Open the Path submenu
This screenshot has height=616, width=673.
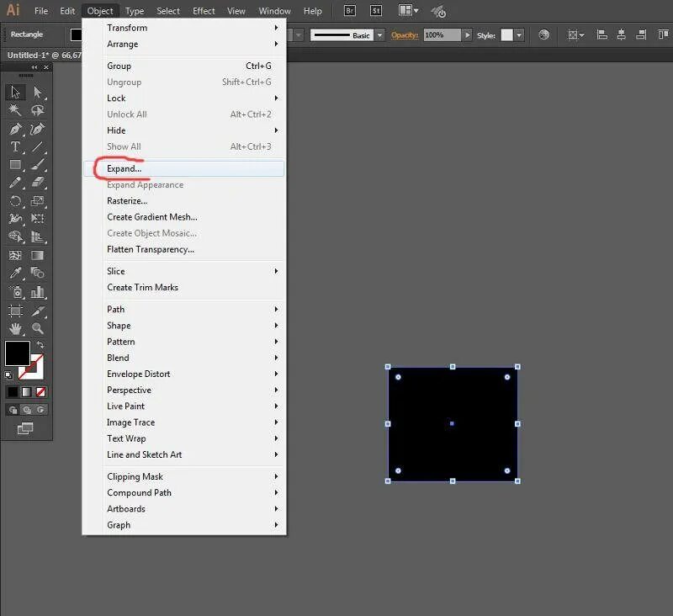click(115, 309)
